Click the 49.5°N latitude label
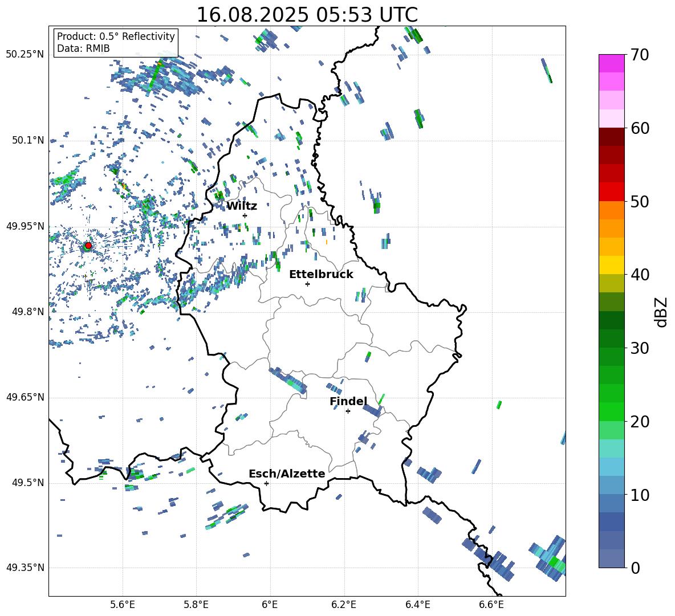675x616 pixels. 28,482
